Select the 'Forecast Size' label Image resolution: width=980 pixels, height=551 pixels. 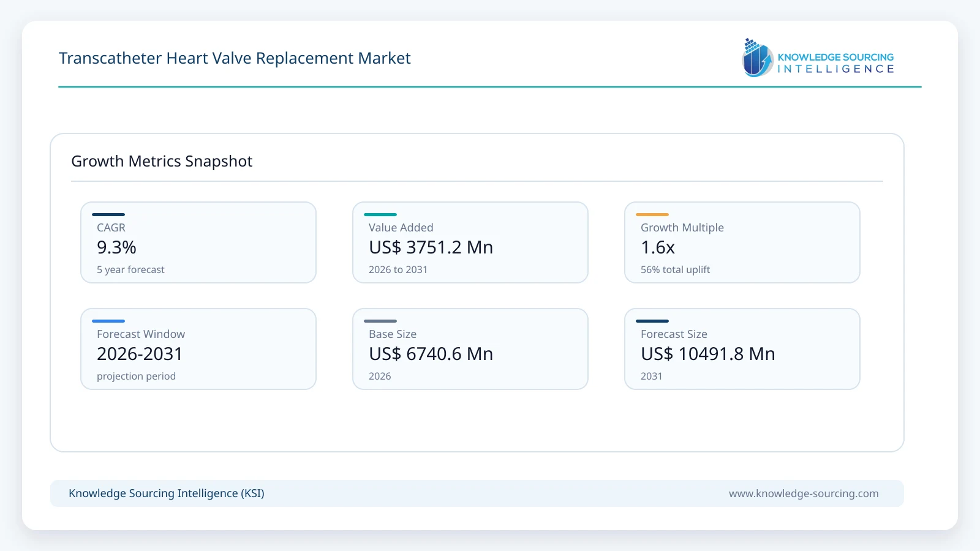pyautogui.click(x=674, y=334)
